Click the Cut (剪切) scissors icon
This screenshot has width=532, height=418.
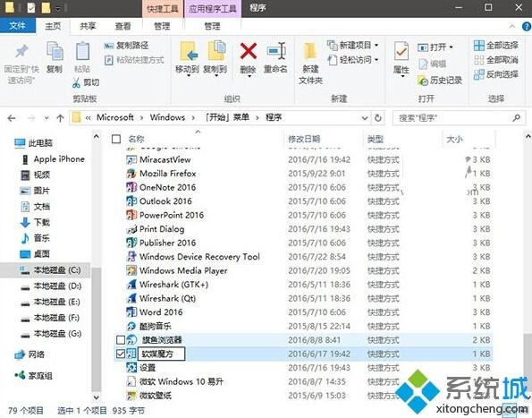(x=76, y=82)
